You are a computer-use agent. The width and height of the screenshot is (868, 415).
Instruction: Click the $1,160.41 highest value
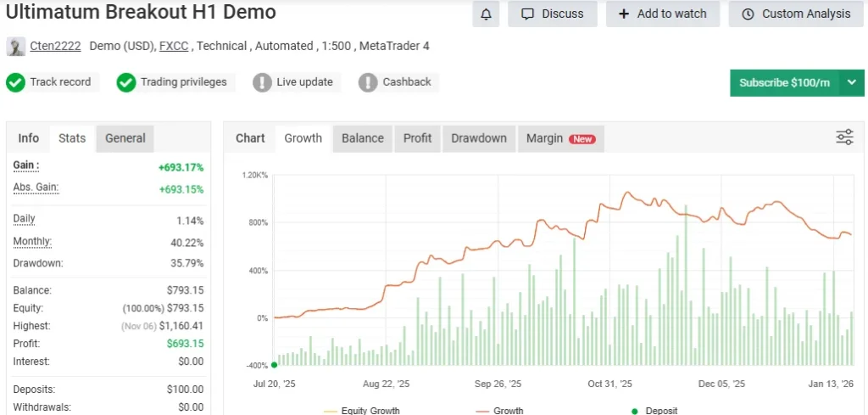pos(181,327)
